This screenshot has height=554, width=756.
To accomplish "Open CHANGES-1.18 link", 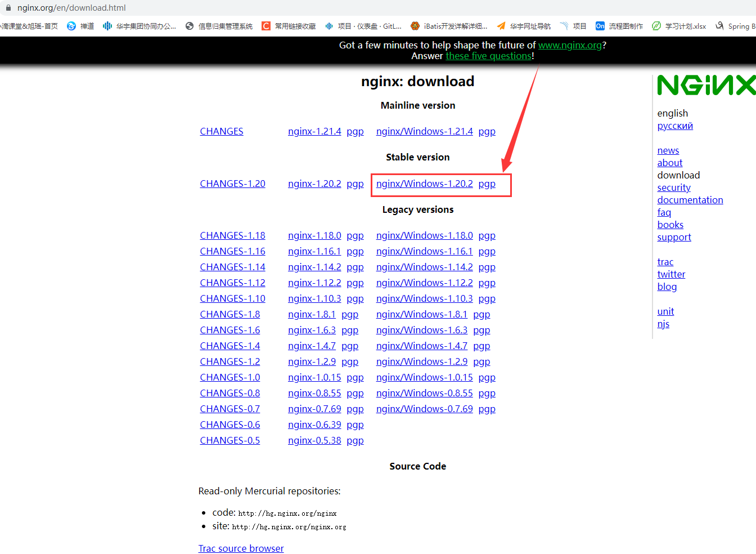I will [233, 235].
